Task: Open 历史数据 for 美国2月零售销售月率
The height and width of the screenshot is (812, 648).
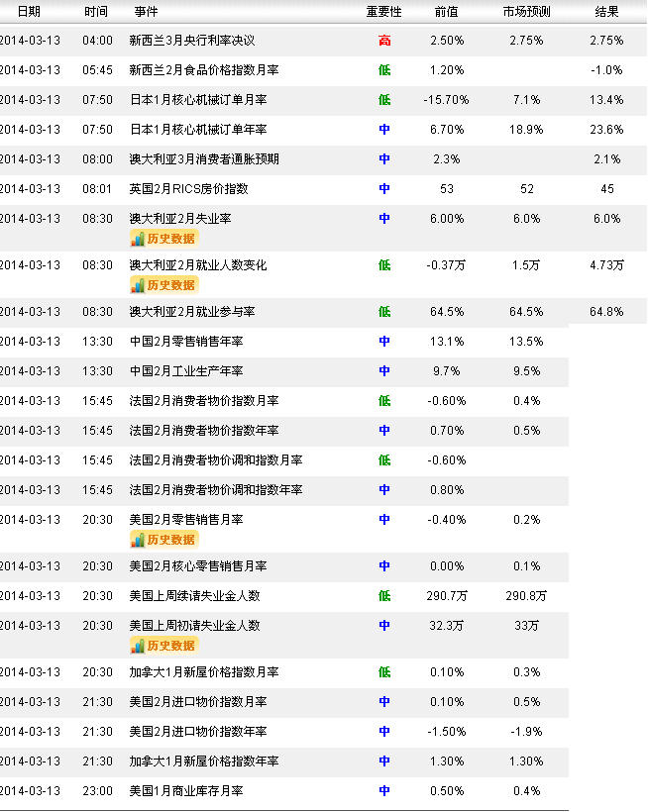Action: (x=164, y=540)
